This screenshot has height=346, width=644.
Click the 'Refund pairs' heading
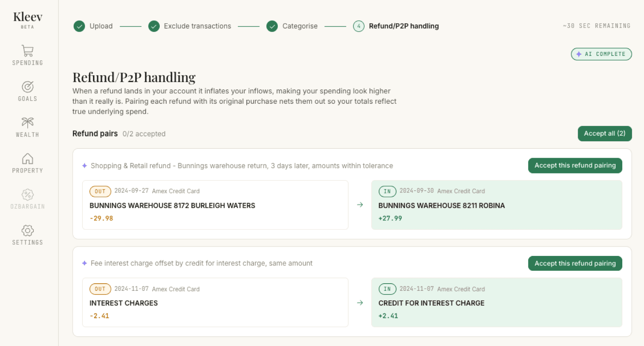click(95, 134)
